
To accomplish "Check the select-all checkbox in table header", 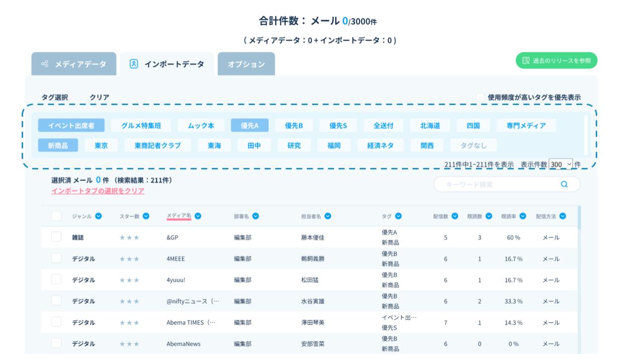I will [x=56, y=216].
